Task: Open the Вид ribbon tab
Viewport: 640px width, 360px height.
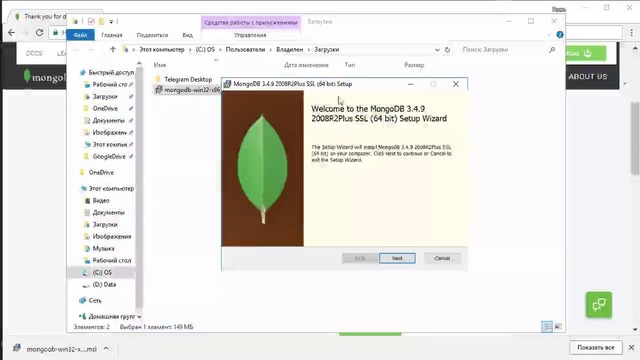Action: point(187,35)
